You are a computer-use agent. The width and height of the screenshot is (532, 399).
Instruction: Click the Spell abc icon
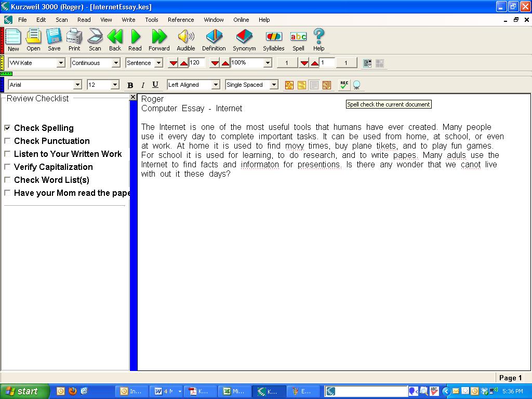pos(298,40)
